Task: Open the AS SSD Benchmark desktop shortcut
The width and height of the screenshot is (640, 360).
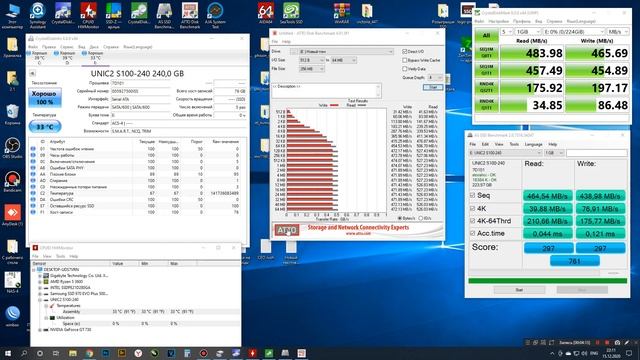Action: [x=164, y=16]
